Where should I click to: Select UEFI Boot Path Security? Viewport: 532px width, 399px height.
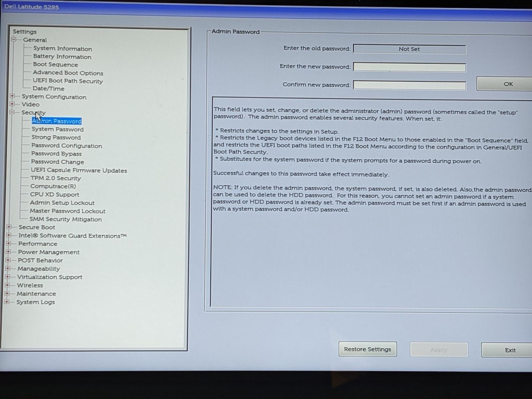coord(67,81)
